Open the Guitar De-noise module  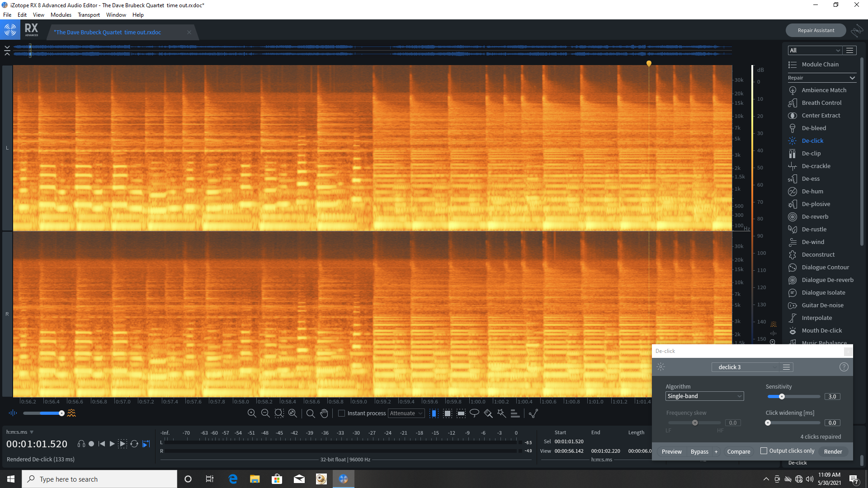(x=816, y=305)
